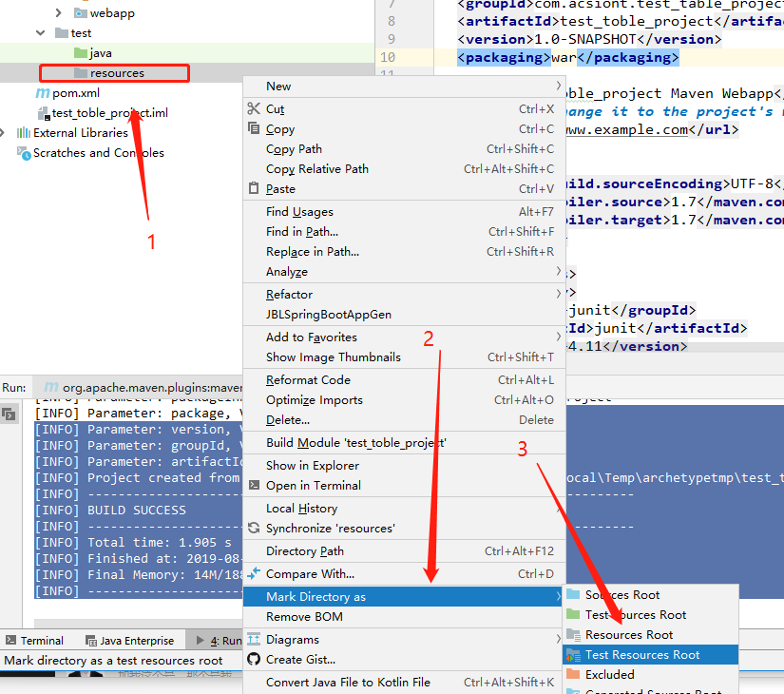Screen dimensions: 784x694
Task: Select Delete... from context menu
Action: 404,420
